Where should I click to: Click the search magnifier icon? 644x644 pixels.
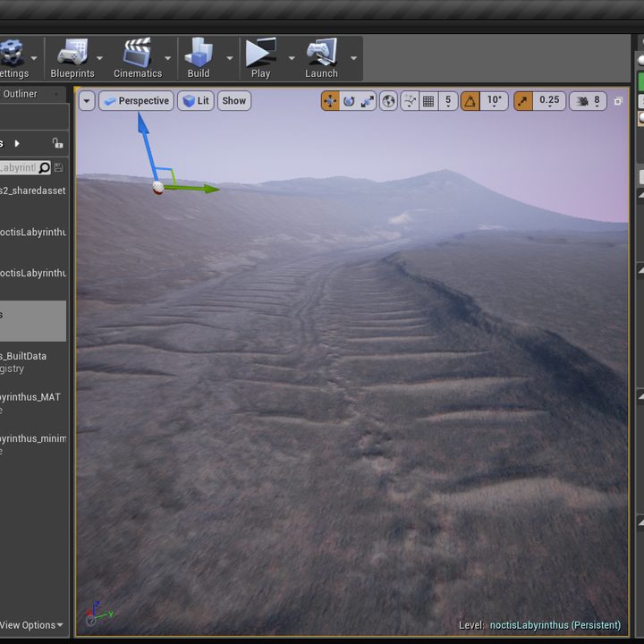[44, 167]
